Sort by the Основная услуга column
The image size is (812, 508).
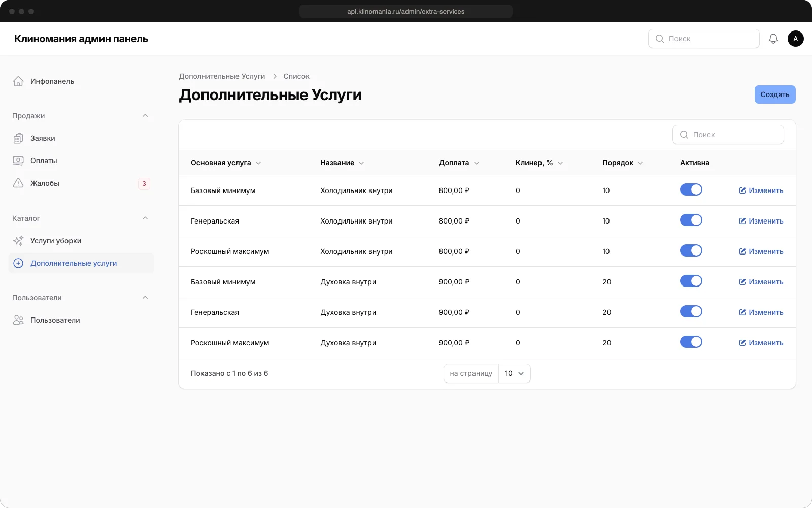(x=226, y=163)
